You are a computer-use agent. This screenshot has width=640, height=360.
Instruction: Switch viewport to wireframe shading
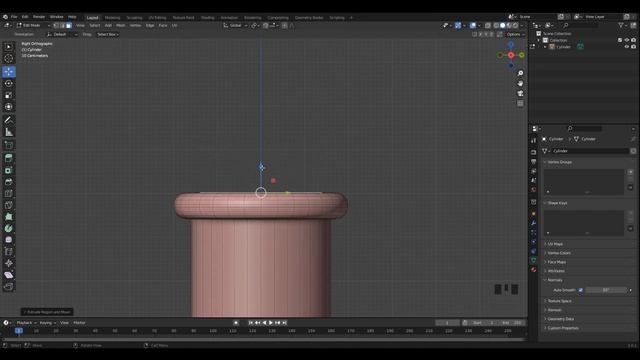[x=496, y=25]
